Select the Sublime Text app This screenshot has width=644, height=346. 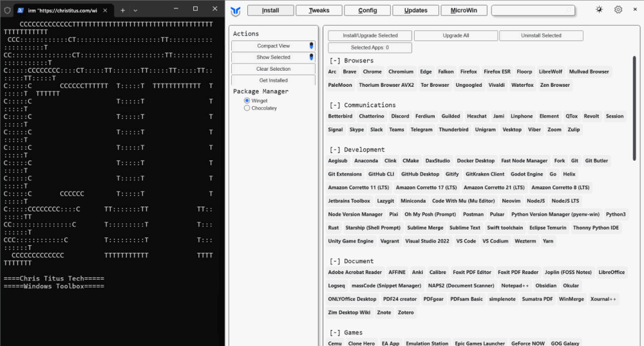click(464, 228)
